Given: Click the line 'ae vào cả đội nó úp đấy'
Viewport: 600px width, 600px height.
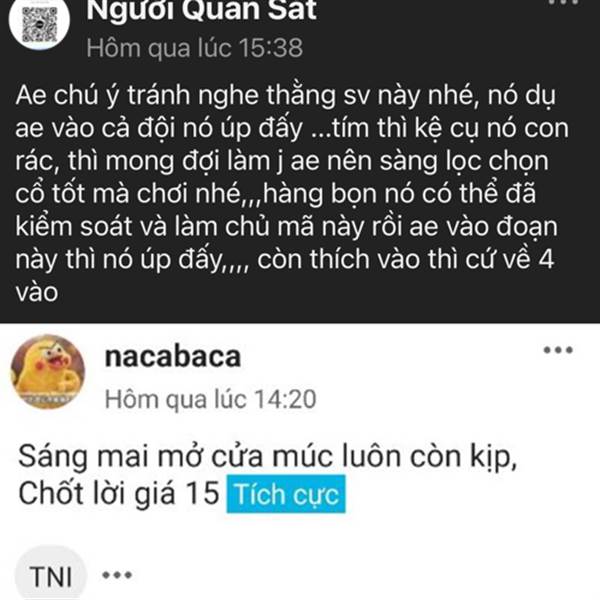Looking at the screenshot, I should pos(292,128).
